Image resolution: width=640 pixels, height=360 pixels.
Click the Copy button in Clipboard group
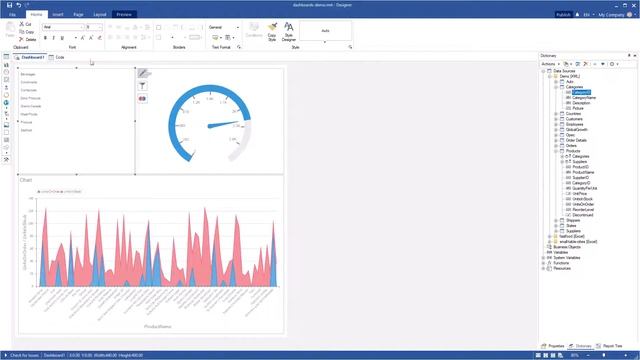(x=27, y=32)
